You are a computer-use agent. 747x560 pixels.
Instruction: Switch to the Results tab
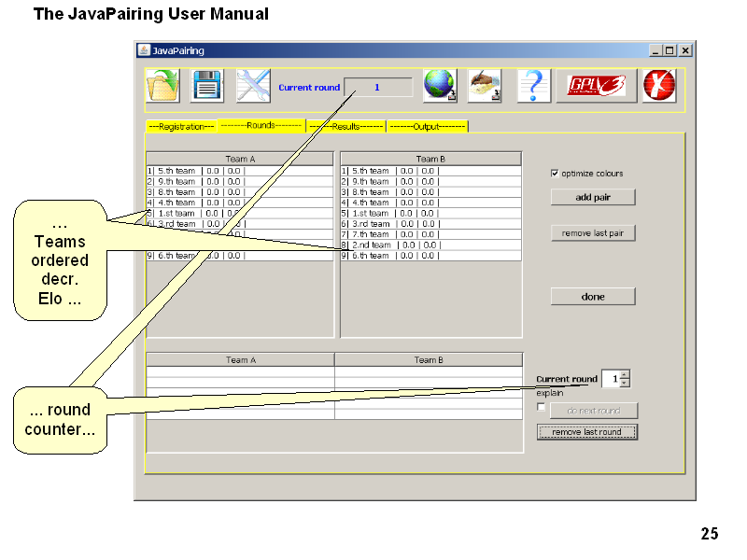point(346,126)
